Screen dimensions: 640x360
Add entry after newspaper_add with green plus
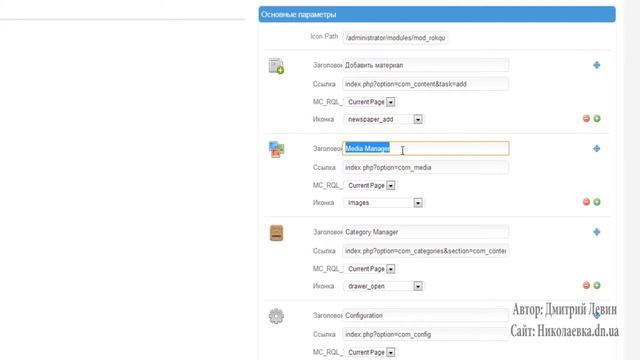click(x=597, y=118)
